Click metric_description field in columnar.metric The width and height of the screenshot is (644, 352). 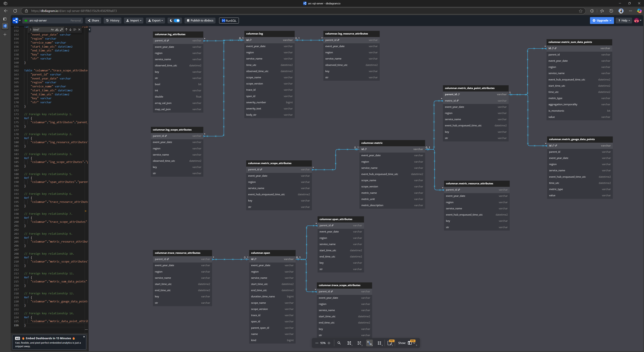point(392,205)
